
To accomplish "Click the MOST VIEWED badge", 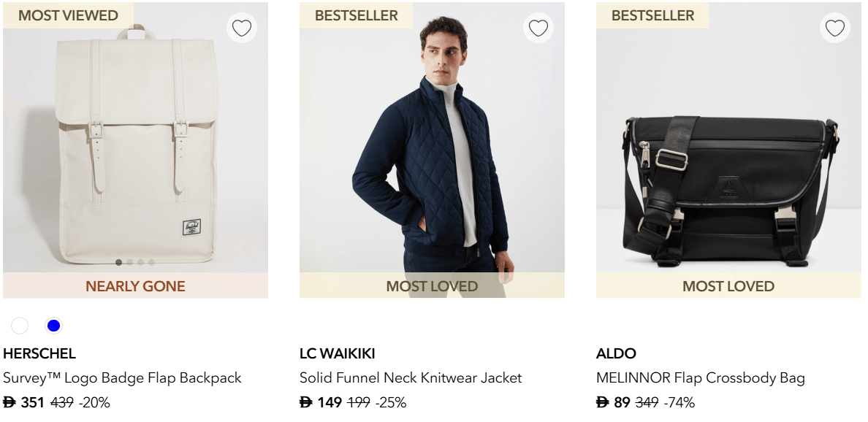I will pos(68,15).
